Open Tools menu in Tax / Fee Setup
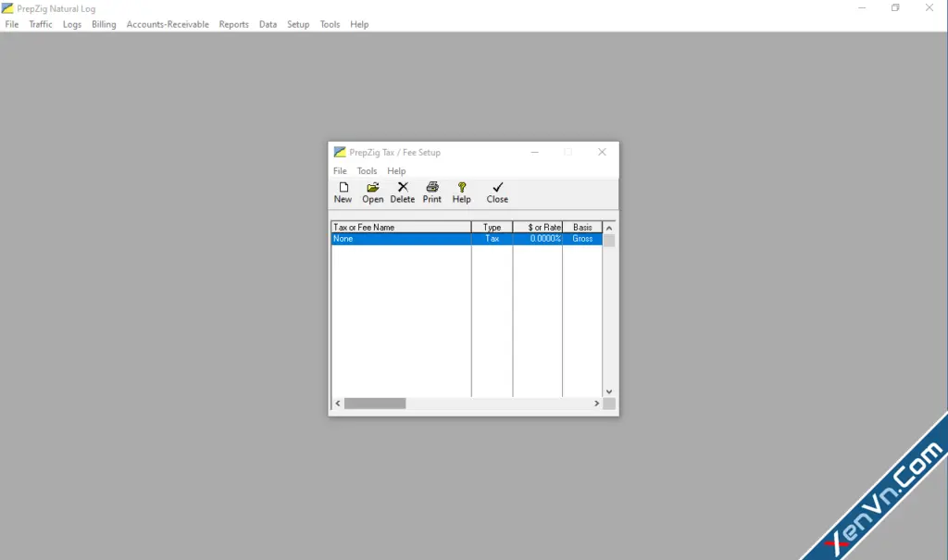The width and height of the screenshot is (948, 560). (x=367, y=171)
